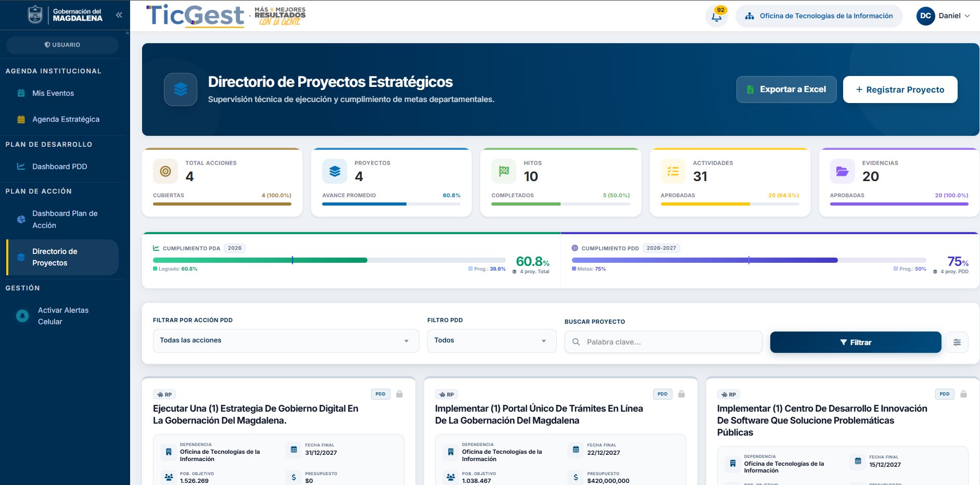This screenshot has height=485, width=980.
Task: Click Exportar a Excel button
Action: pyautogui.click(x=786, y=90)
